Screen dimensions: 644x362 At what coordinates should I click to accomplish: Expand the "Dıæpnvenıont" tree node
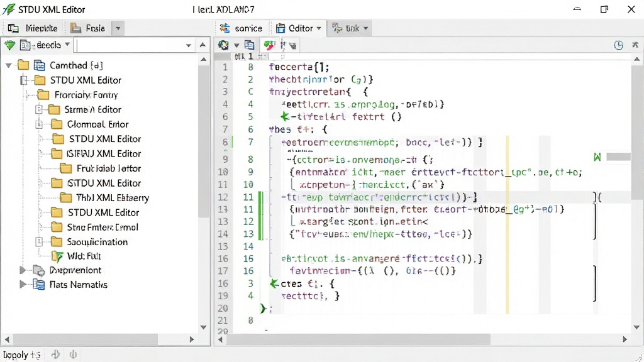tap(23, 270)
